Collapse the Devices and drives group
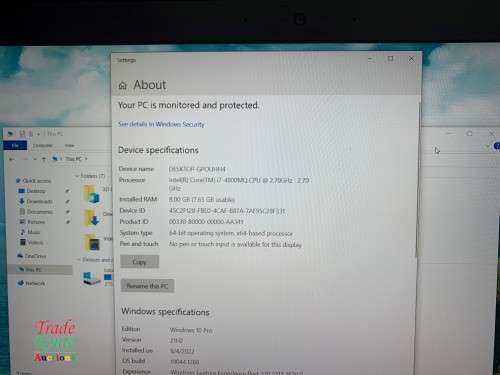 (79, 259)
